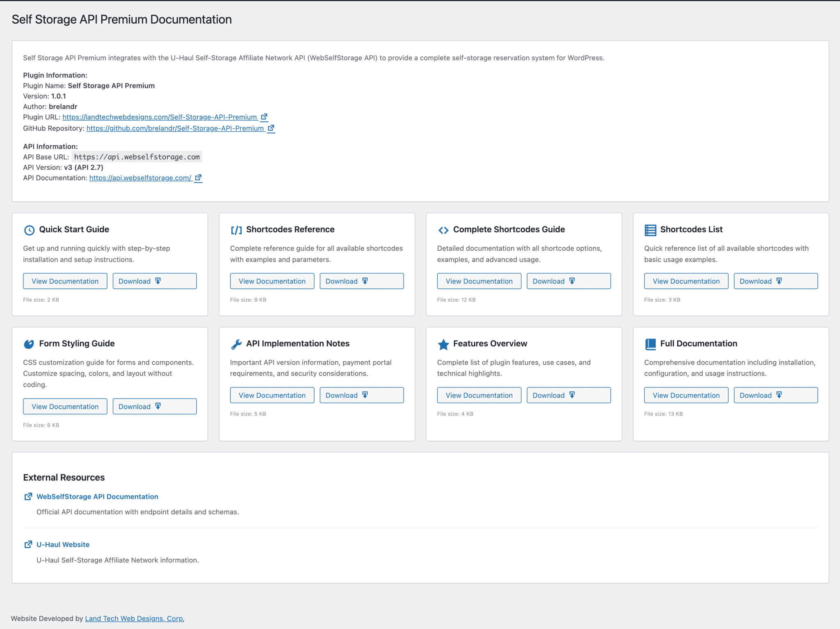
Task: Download the Full Documentation file
Action: click(775, 395)
